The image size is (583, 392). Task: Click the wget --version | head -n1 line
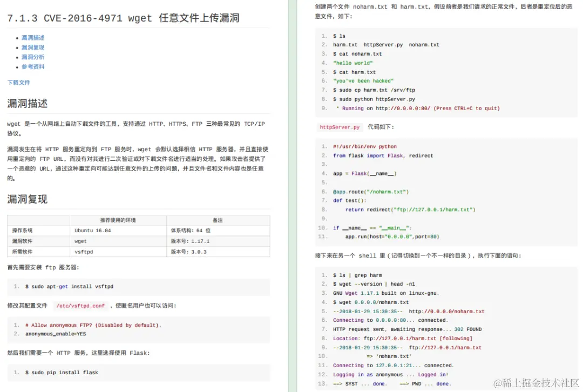tap(374, 284)
